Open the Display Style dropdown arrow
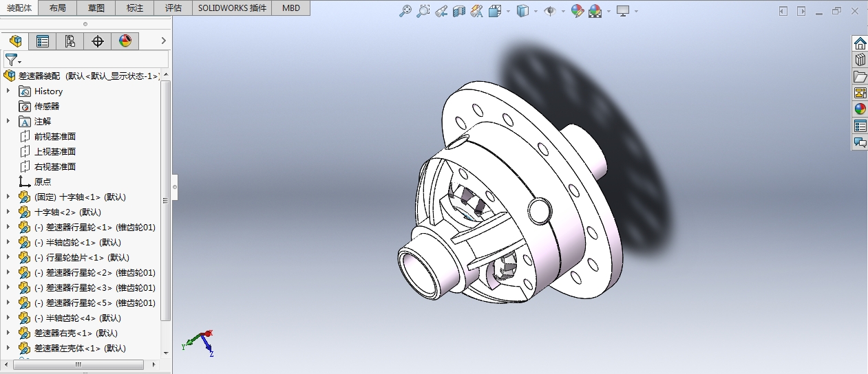This screenshot has height=374, width=868. 536,12
